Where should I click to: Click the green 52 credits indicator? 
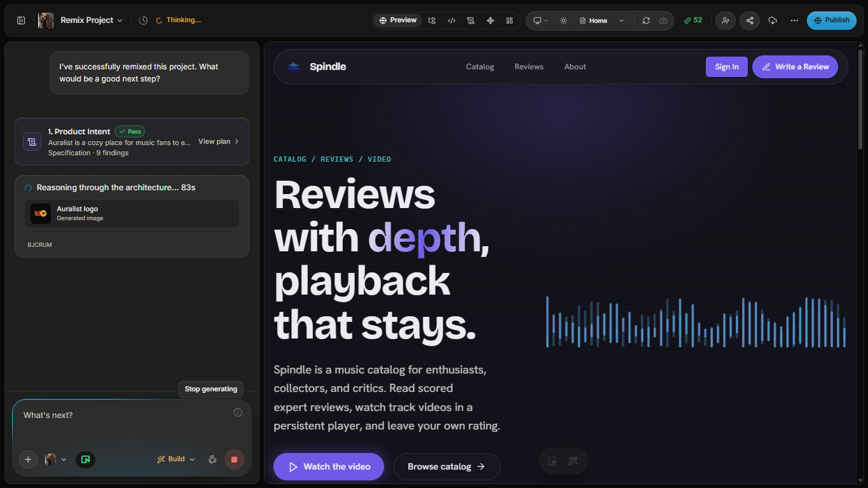point(693,20)
